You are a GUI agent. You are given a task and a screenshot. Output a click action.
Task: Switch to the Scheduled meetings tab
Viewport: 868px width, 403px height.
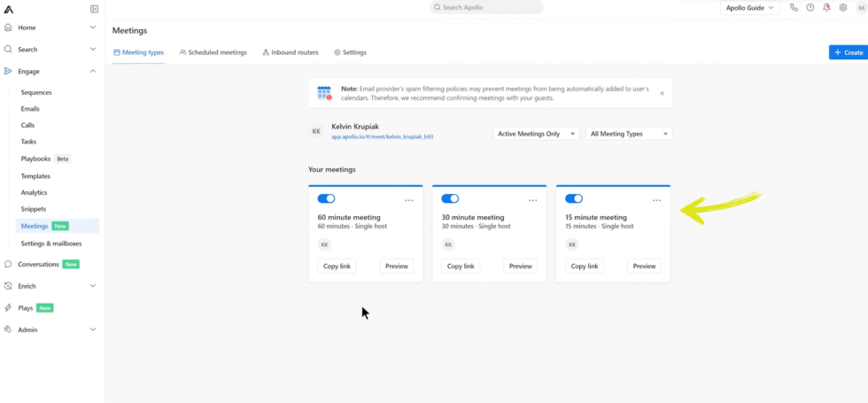(213, 52)
